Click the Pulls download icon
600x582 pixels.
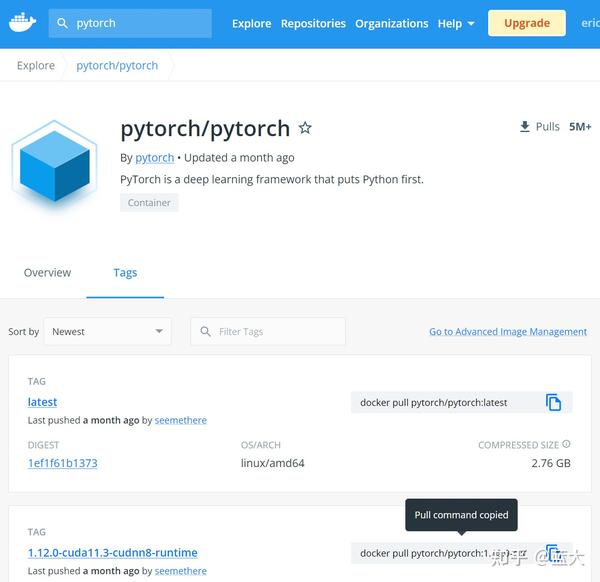(525, 126)
